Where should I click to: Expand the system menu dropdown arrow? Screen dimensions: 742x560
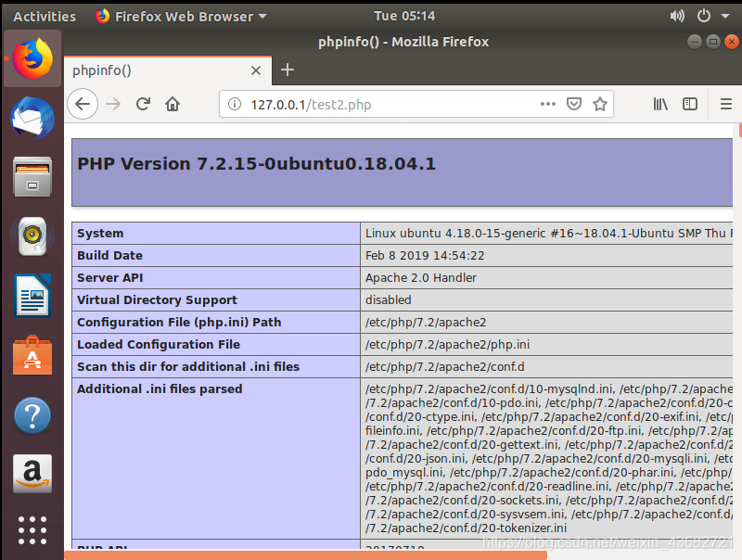click(725, 16)
